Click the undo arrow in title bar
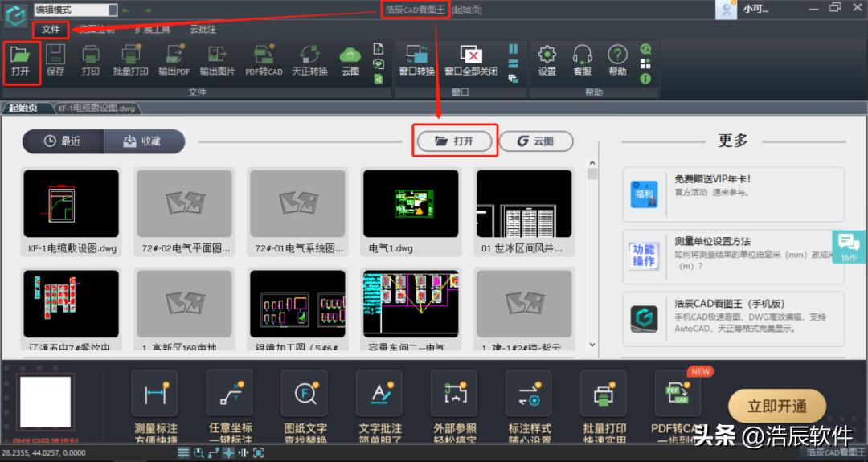 [x=126, y=10]
